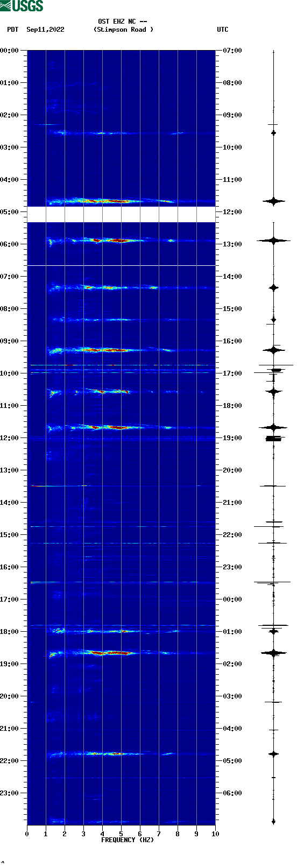Click the 12:00 PDT time label
Viewport: 297px width, 868px height.
(10, 438)
